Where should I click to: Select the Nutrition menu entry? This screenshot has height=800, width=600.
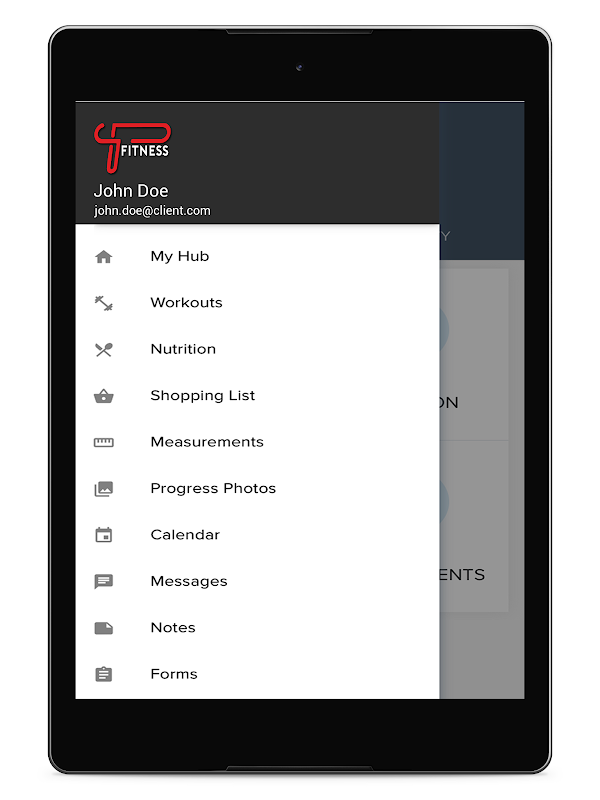(x=257, y=349)
